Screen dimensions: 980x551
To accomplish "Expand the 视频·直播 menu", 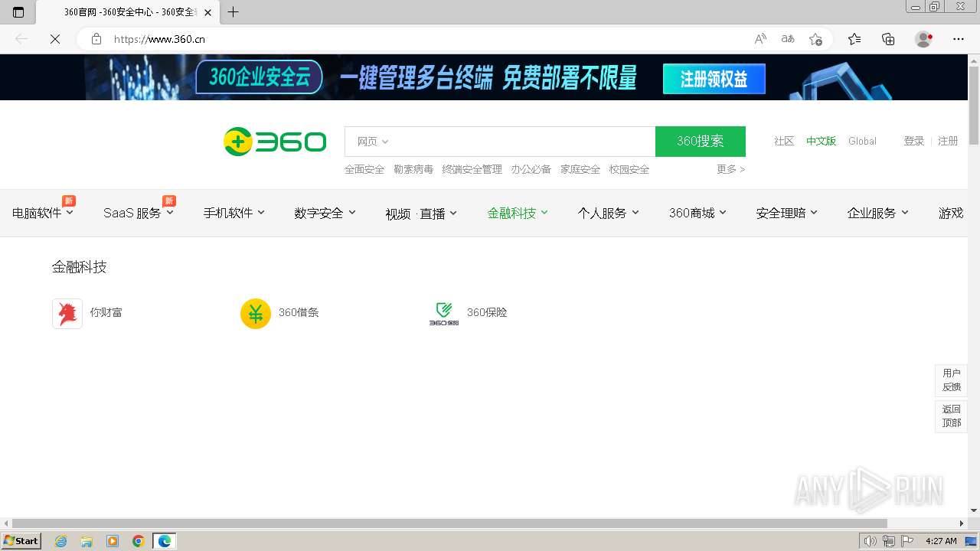I will (421, 214).
